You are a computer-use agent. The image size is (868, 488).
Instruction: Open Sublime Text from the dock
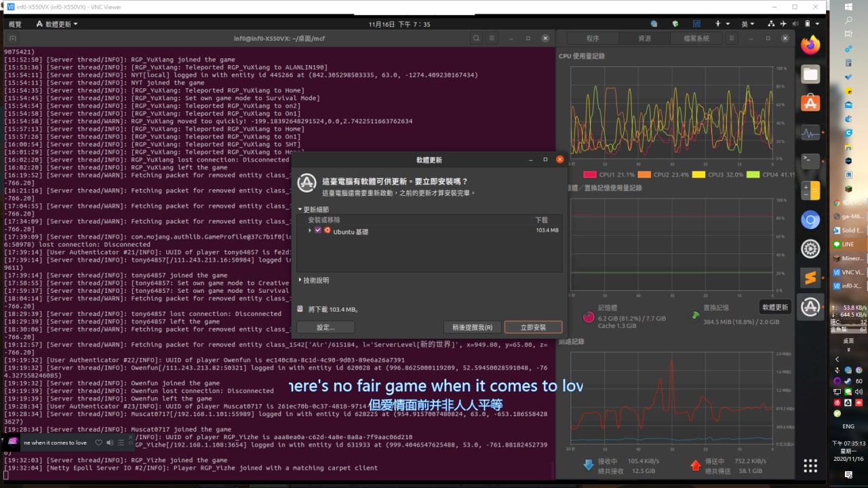coord(810,278)
